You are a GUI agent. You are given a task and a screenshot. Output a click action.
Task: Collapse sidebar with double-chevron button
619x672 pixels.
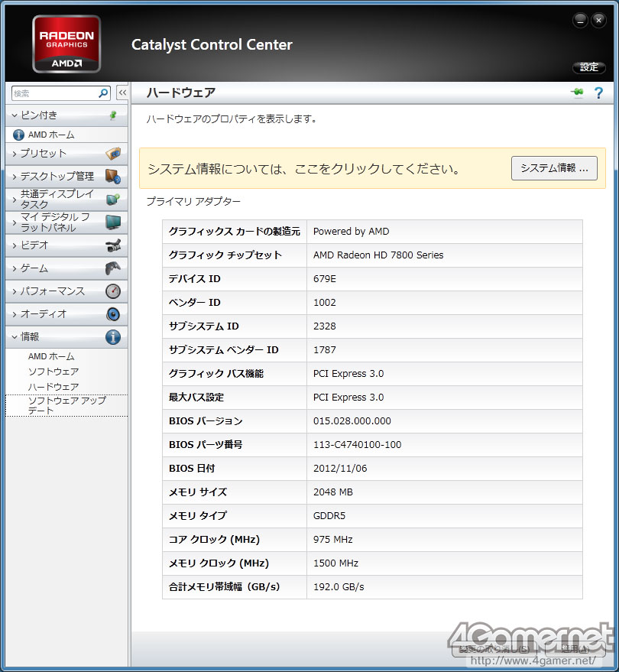click(x=122, y=93)
